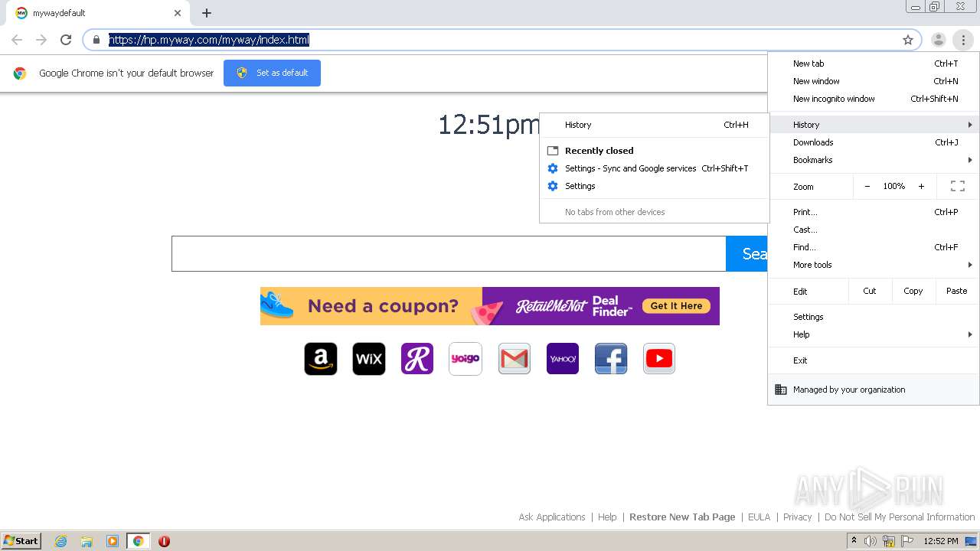Click the blue Search button
The height and width of the screenshot is (551, 980).
click(x=746, y=253)
